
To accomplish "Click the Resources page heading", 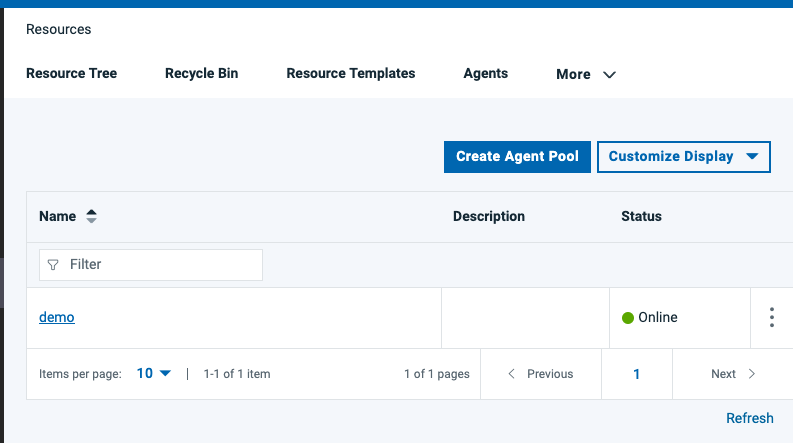I will click(x=59, y=29).
